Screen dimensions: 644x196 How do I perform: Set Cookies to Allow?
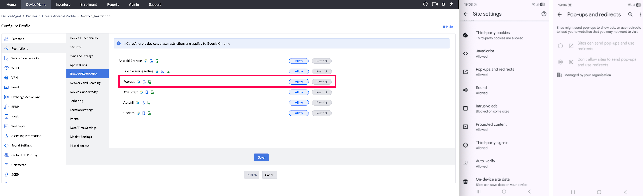(x=299, y=113)
